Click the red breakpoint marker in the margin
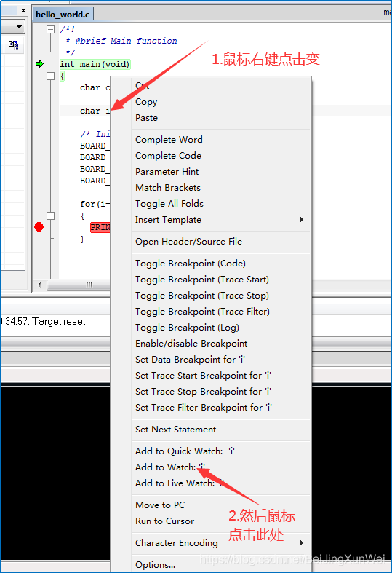The image size is (392, 573). coord(39,227)
